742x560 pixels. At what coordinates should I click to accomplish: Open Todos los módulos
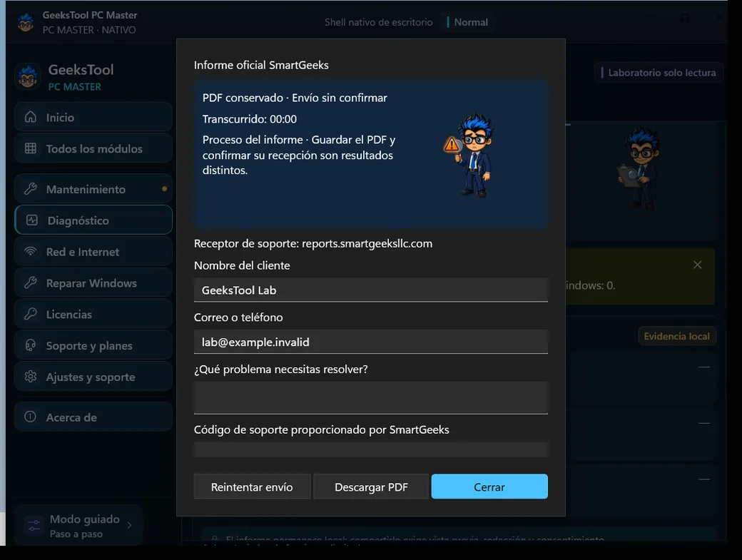(93, 148)
